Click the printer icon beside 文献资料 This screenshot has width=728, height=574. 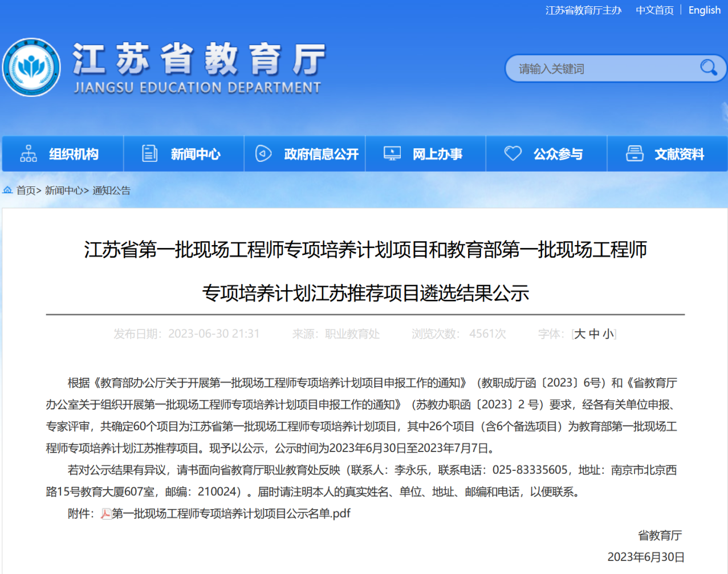click(635, 153)
